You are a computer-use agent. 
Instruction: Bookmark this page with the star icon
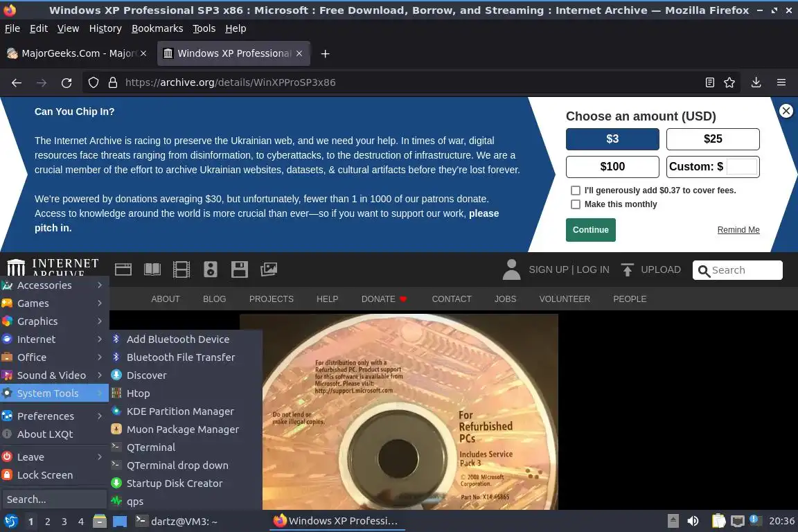[729, 82]
